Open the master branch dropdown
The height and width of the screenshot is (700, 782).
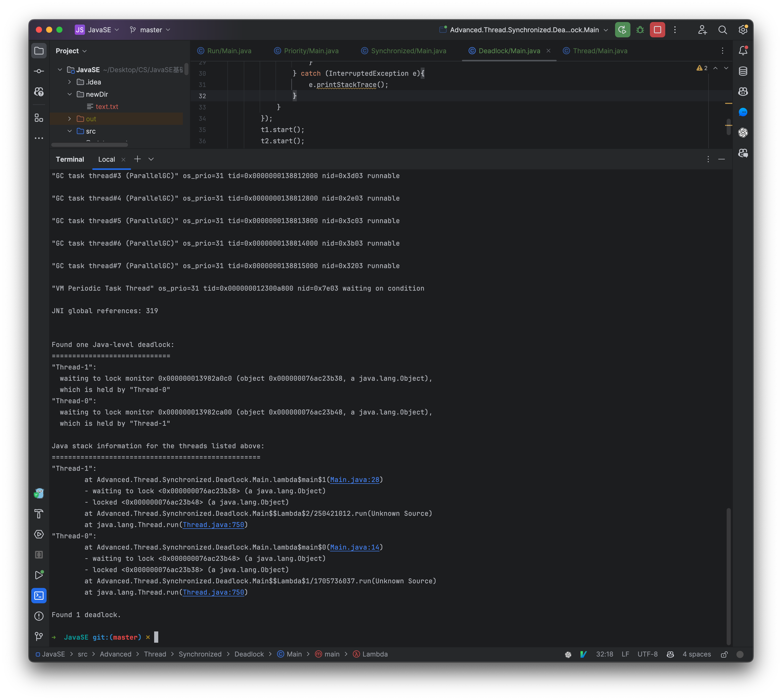150,30
